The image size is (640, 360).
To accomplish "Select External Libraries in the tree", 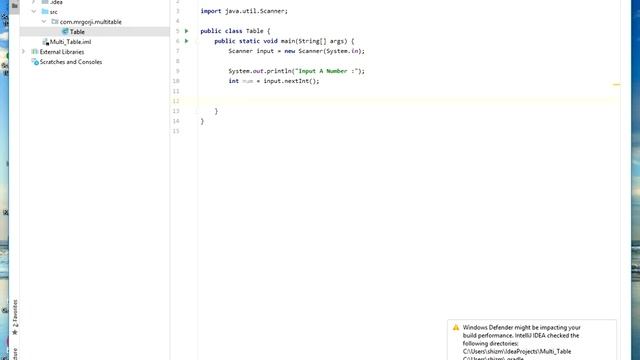I will 62,52.
